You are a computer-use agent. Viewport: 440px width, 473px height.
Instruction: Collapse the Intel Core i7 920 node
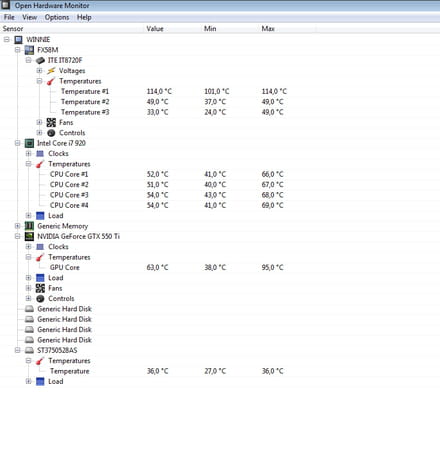[18, 143]
